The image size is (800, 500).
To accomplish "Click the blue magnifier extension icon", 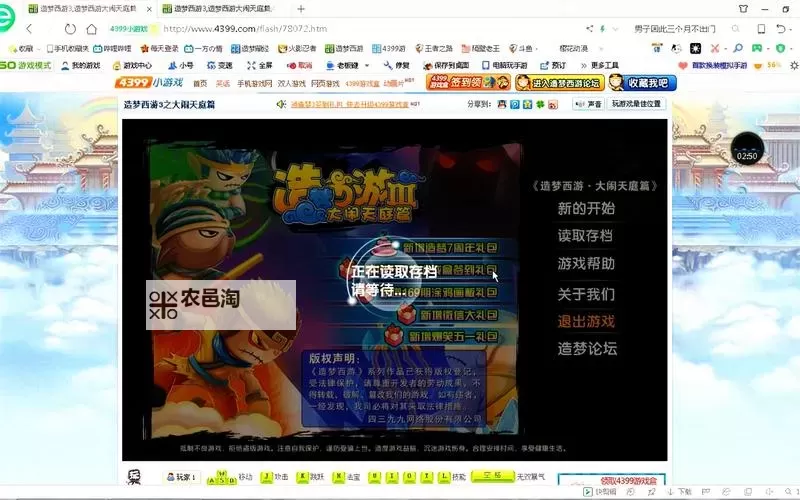I will pos(738,48).
